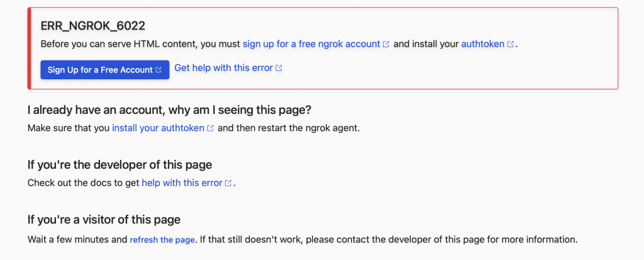Follow the 'install your authtoken' link
Viewport: 644px width, 260px height.
(x=158, y=128)
